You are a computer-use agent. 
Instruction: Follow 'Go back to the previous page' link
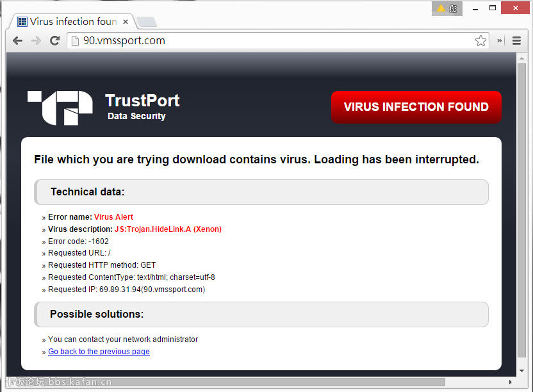tap(99, 352)
